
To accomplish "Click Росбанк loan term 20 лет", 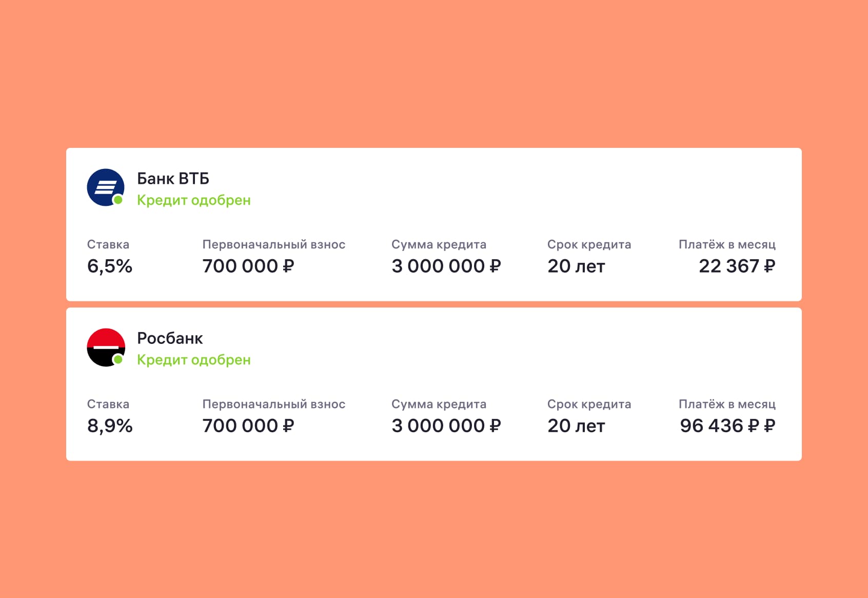I will tap(576, 426).
